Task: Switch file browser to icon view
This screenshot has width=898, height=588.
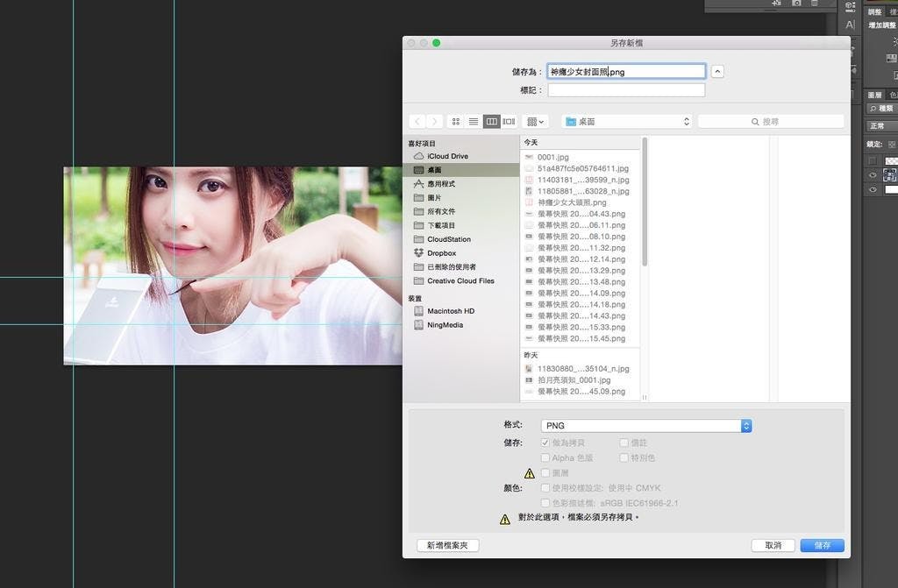Action: (x=456, y=122)
